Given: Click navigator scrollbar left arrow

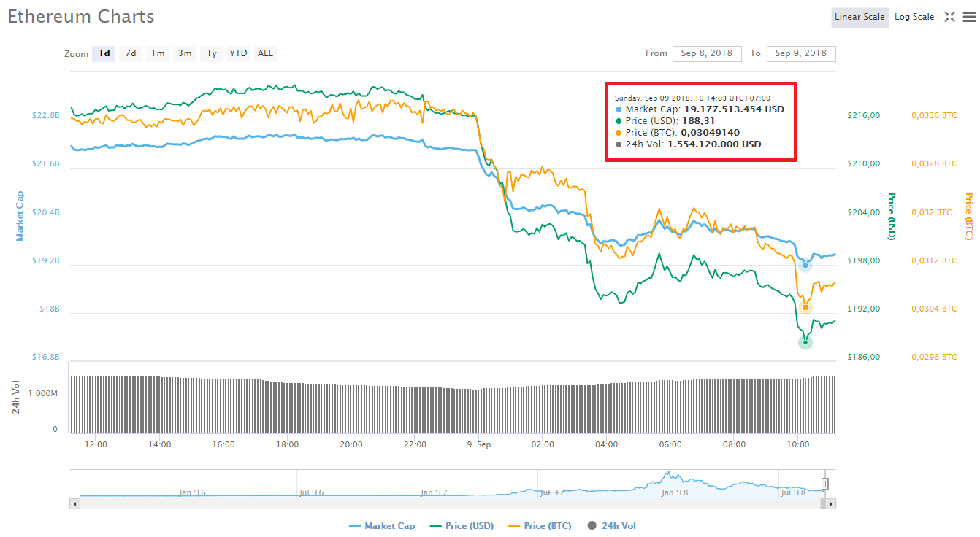Looking at the screenshot, I should click(x=74, y=503).
